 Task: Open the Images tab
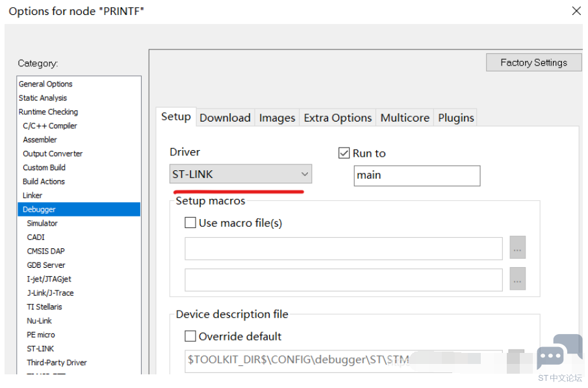[277, 118]
